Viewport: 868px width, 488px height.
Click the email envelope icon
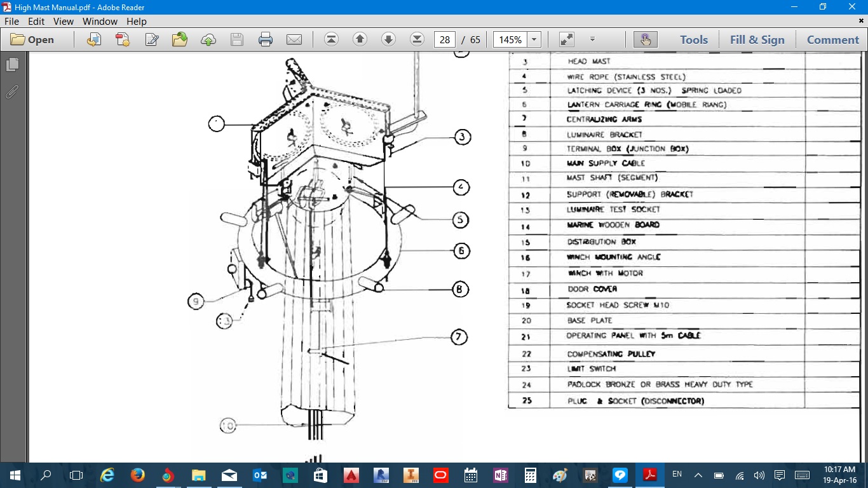(294, 39)
